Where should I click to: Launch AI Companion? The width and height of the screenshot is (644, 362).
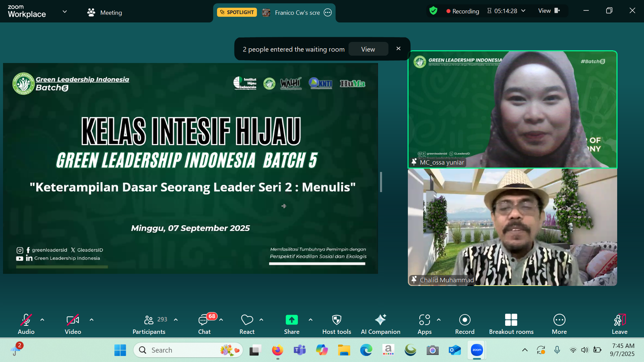pos(380,324)
